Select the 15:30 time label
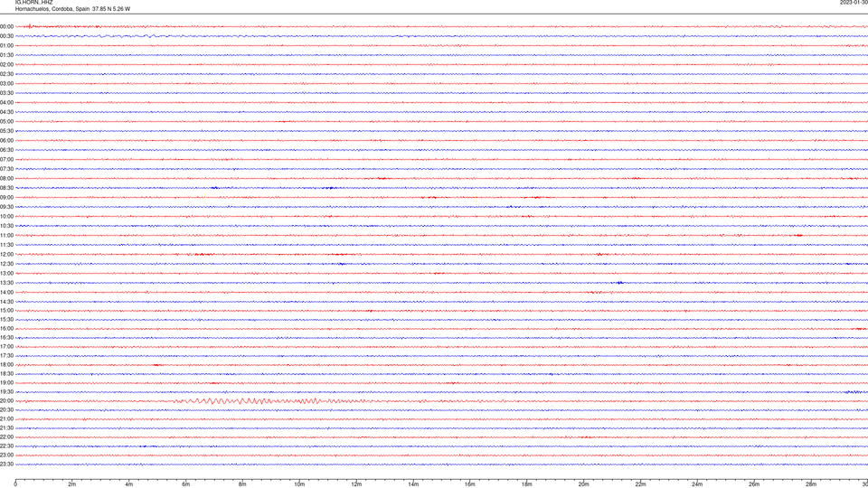This screenshot has width=868, height=488. pos(6,320)
